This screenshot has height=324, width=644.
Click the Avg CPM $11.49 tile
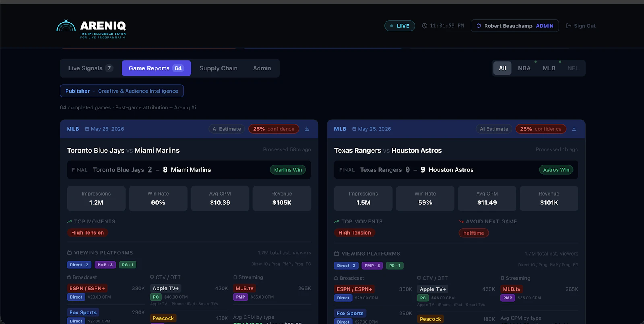point(487,198)
